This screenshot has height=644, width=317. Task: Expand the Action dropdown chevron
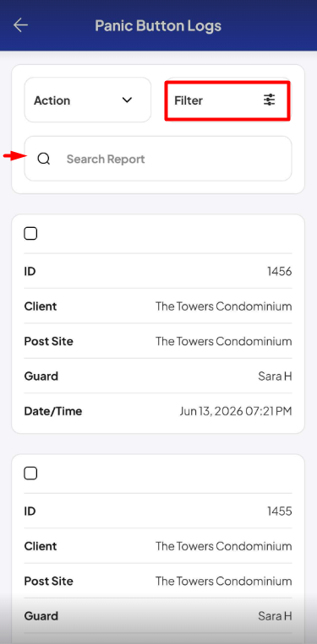pos(127,100)
